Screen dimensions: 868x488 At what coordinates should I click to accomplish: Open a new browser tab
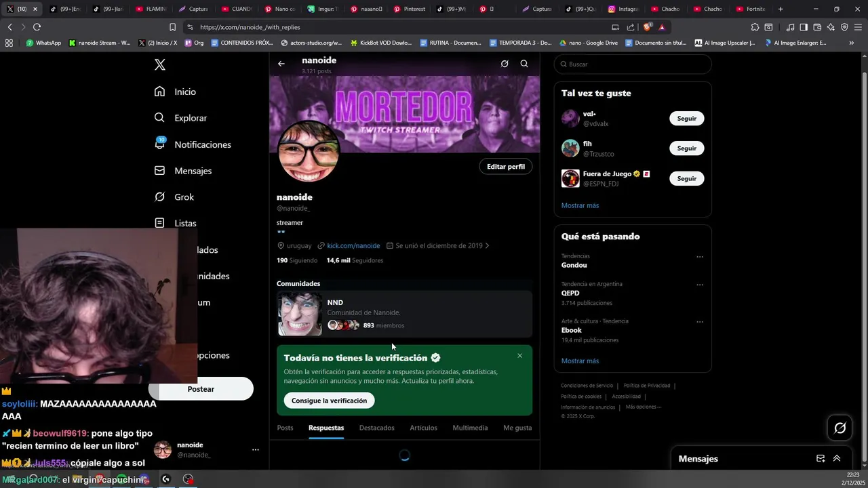tap(781, 9)
